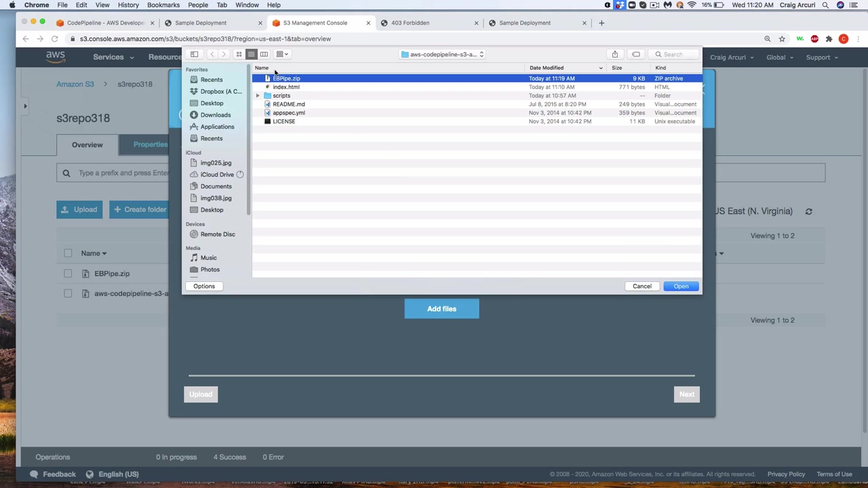Click the Options button in file dialog
The image size is (868, 488).
click(x=203, y=286)
